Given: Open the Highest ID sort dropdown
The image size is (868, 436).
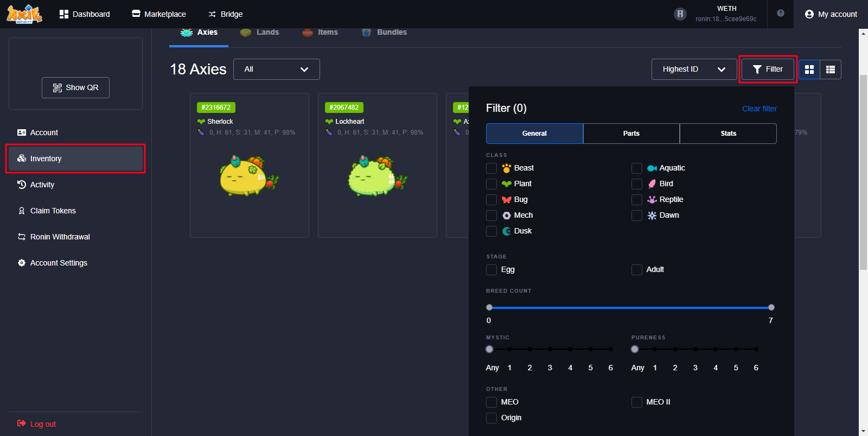Looking at the screenshot, I should [x=694, y=69].
